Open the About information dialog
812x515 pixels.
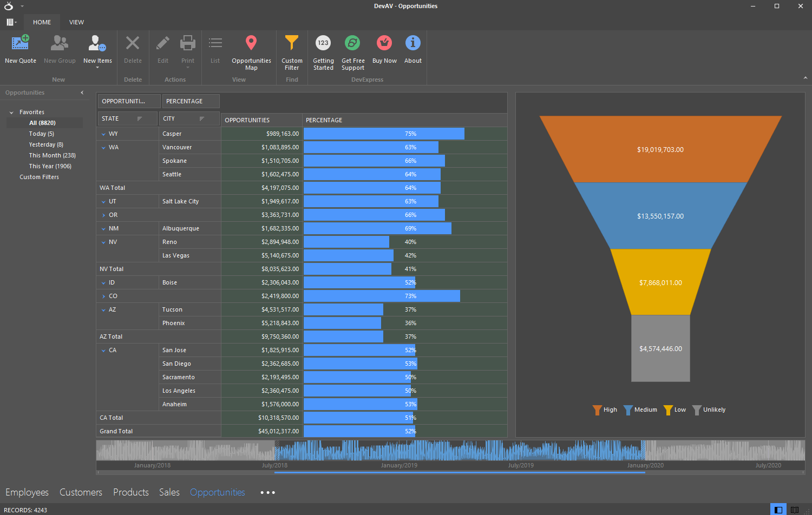point(413,43)
